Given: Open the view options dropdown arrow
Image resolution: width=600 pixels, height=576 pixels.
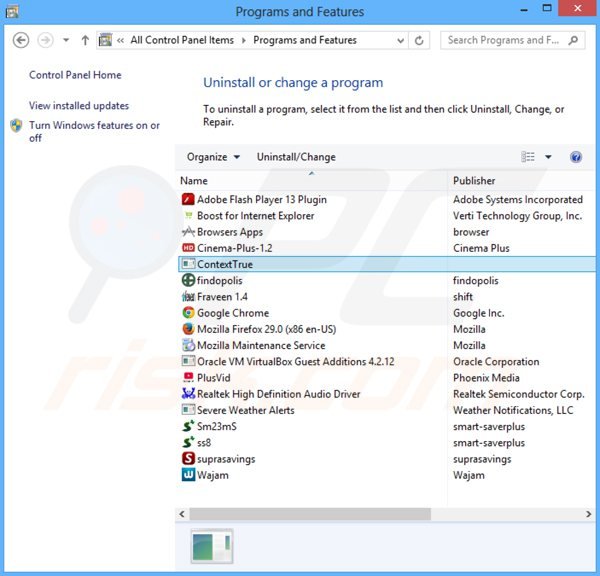Looking at the screenshot, I should pyautogui.click(x=548, y=157).
